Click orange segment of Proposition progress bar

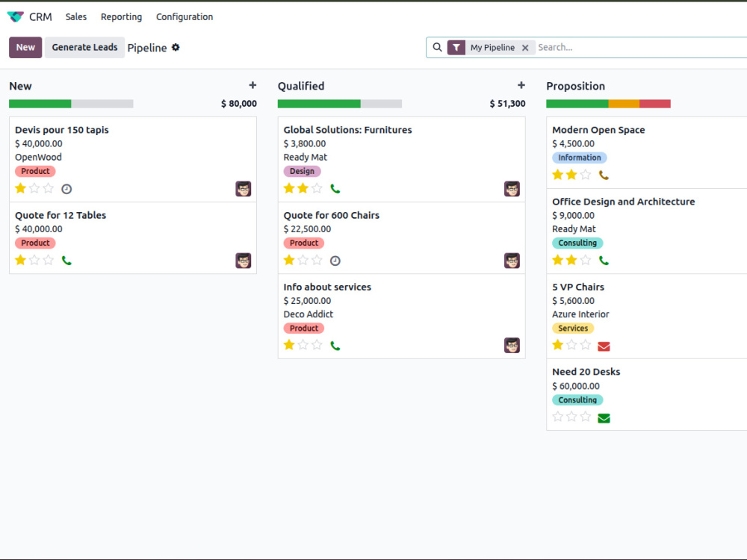tap(624, 104)
